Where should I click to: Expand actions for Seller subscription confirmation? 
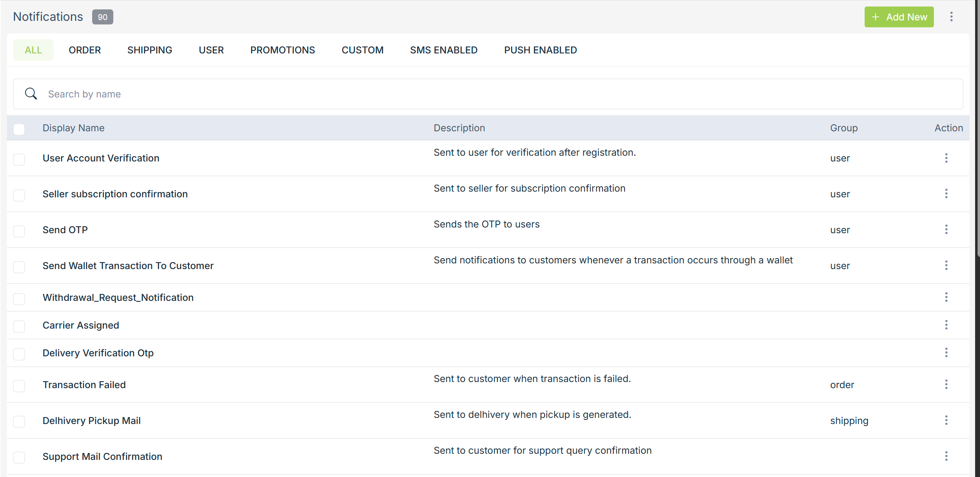(946, 194)
